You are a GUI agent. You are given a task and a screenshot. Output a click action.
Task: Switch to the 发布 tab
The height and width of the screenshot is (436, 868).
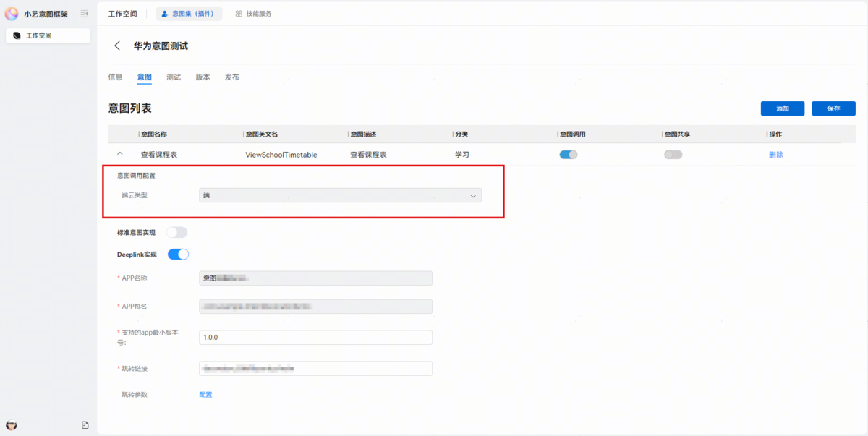click(231, 77)
